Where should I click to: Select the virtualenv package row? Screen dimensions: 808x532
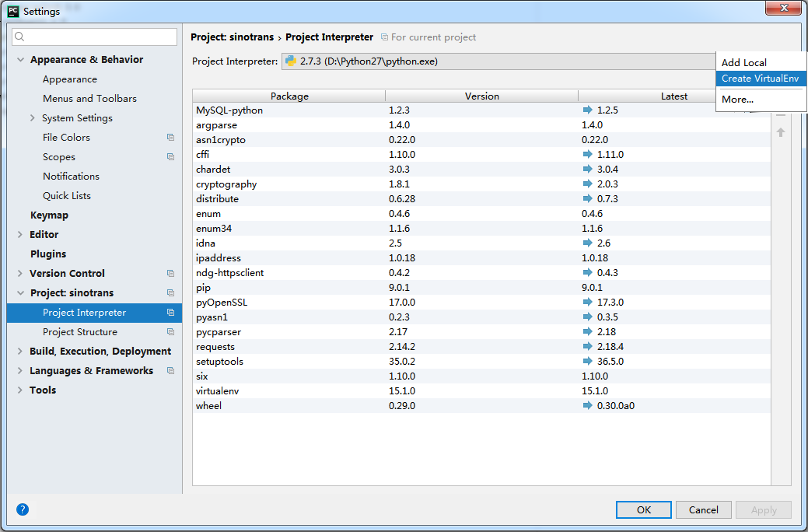point(482,390)
